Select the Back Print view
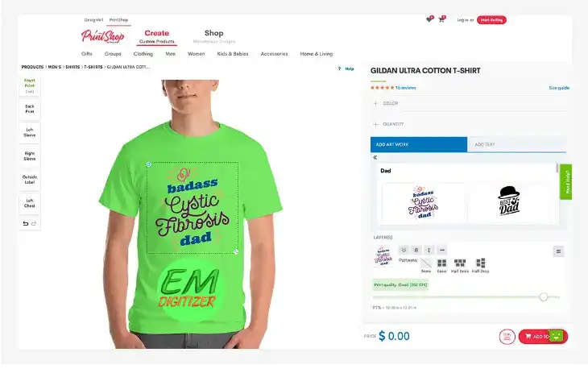The width and height of the screenshot is (588, 369). pos(30,109)
